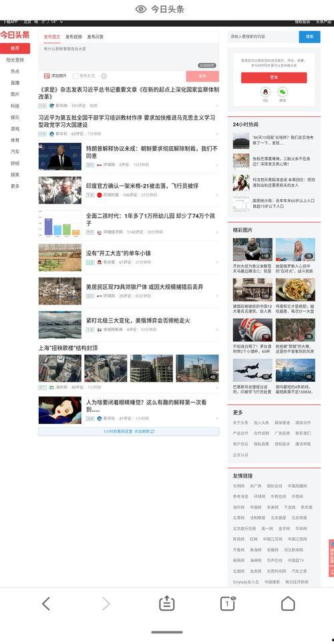
Task: Open 印度官方确认一架米格-21被击落 headline
Action: (142, 186)
